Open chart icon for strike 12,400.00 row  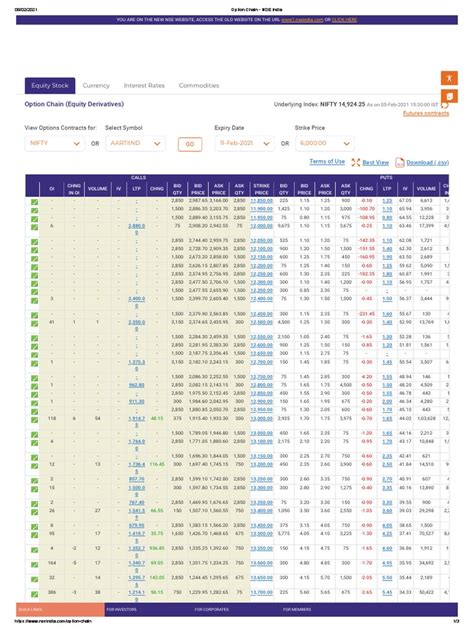click(35, 300)
